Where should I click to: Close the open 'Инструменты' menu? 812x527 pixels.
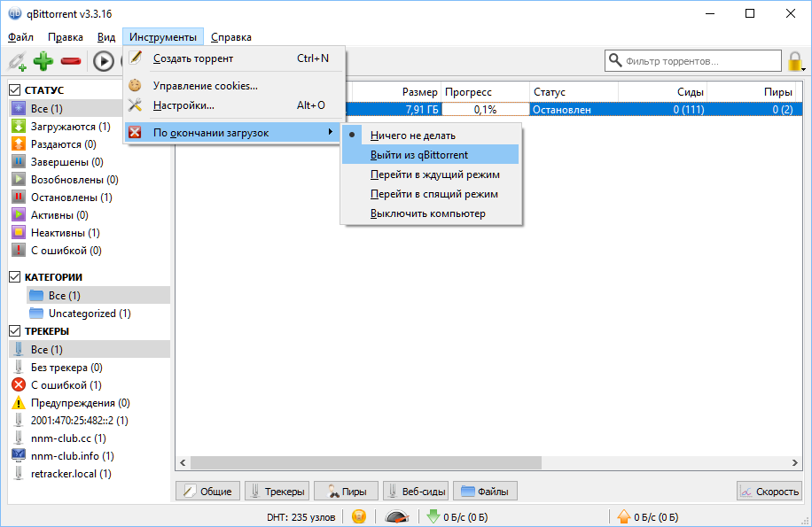[163, 37]
